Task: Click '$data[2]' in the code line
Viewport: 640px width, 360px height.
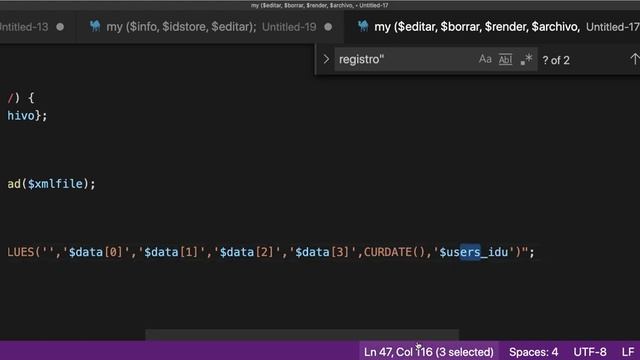Action: pyautogui.click(x=247, y=252)
